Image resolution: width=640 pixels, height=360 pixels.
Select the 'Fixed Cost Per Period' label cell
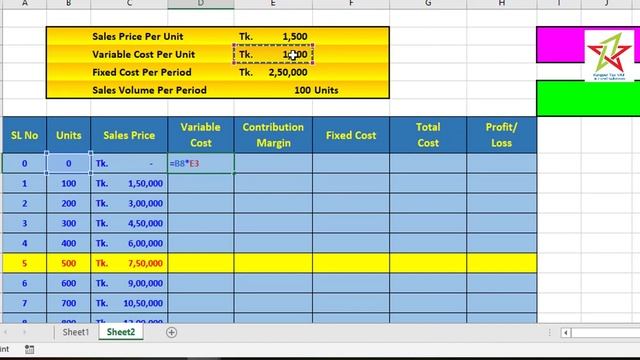click(x=142, y=72)
